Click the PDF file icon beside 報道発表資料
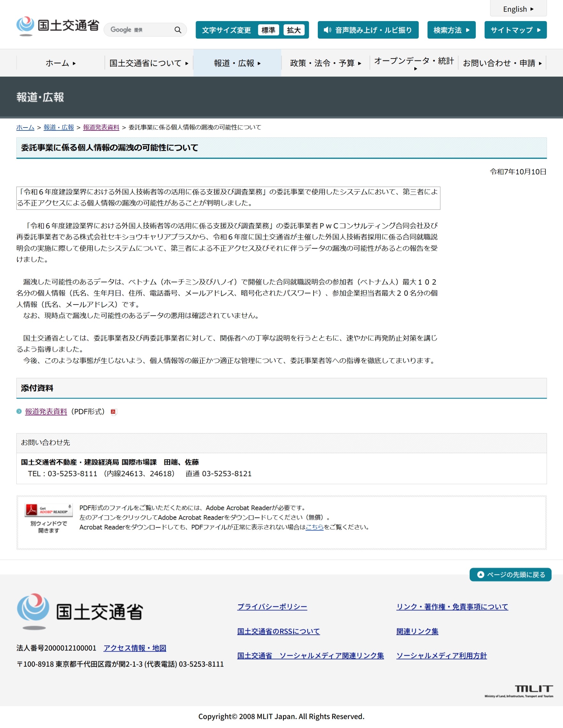 tap(113, 412)
